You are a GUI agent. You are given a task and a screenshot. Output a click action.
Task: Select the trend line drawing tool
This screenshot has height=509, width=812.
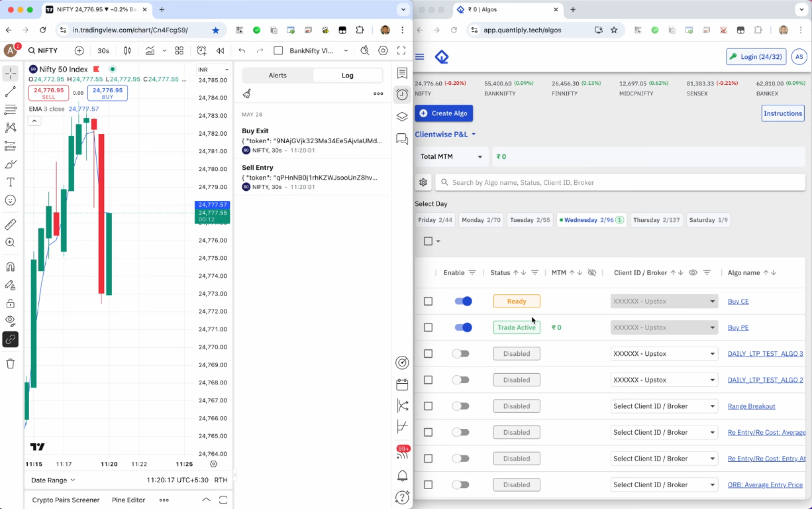11,91
